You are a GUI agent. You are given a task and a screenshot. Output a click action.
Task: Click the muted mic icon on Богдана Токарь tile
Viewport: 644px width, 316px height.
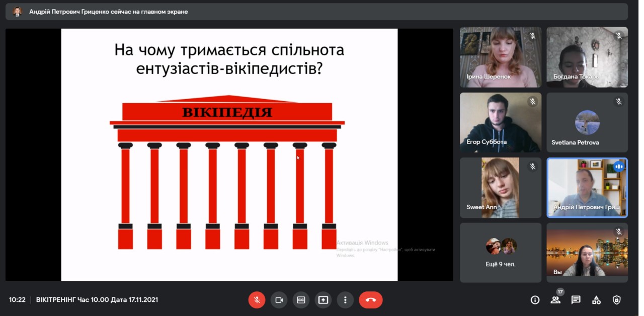click(619, 36)
